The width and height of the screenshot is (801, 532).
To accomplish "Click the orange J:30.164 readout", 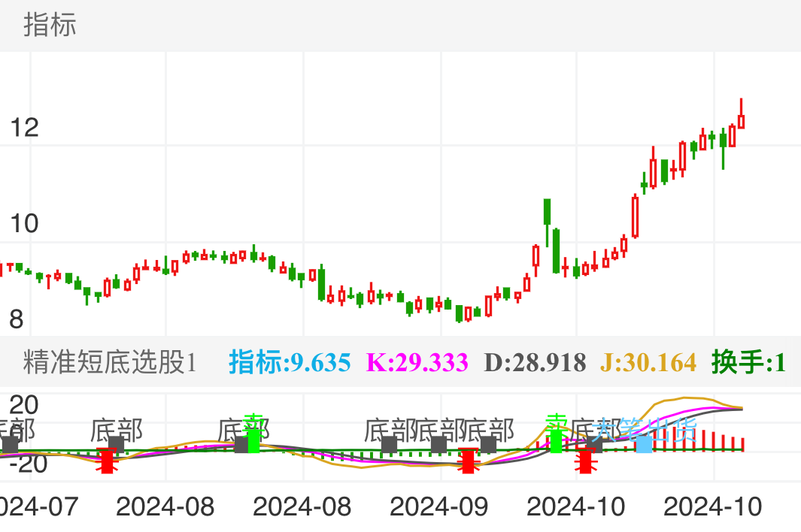I will (648, 362).
